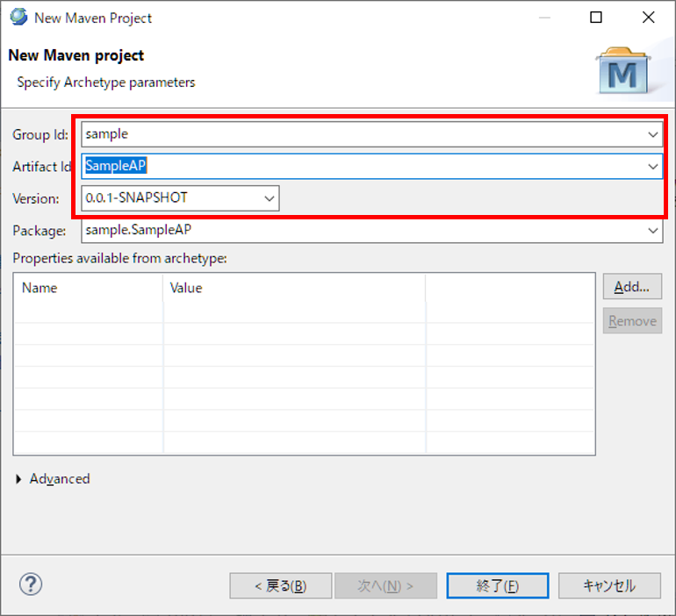The height and width of the screenshot is (616, 676).
Task: Cancel the wizard with キャンセル
Action: 609,585
